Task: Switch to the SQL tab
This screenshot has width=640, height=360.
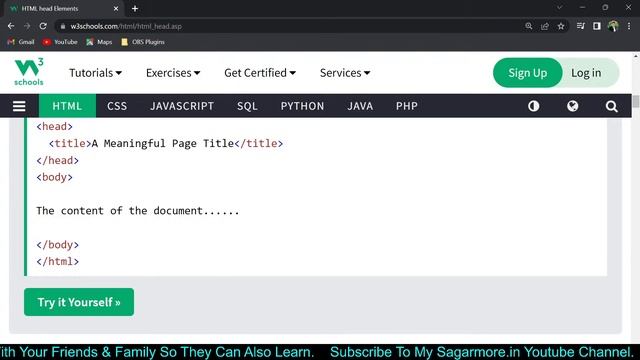Action: 247,106
